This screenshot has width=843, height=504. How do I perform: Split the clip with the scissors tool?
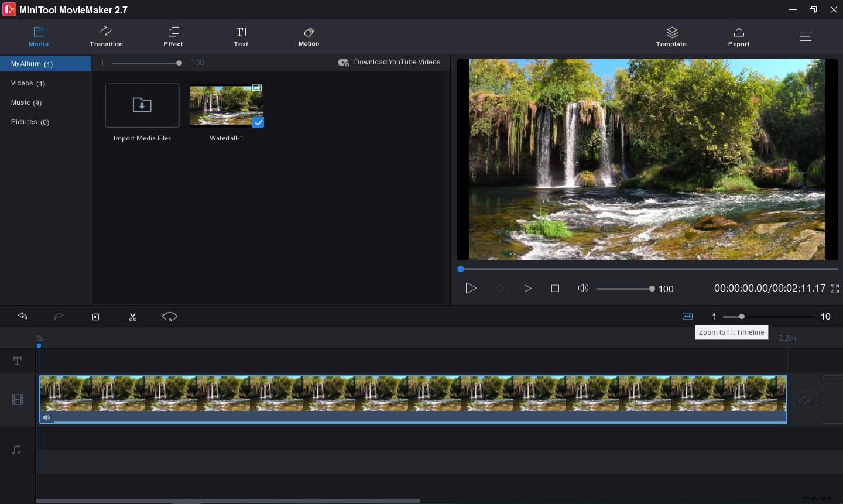(133, 317)
